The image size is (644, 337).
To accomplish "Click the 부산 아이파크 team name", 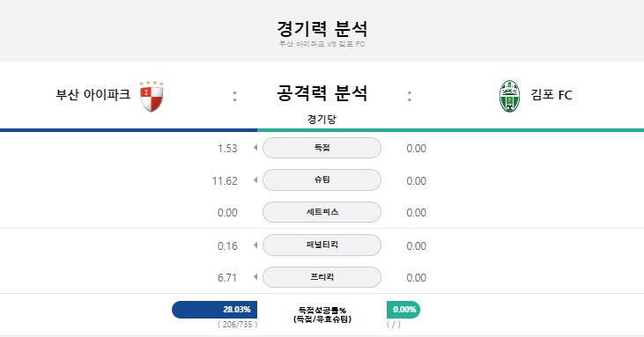I will pyautogui.click(x=93, y=95).
